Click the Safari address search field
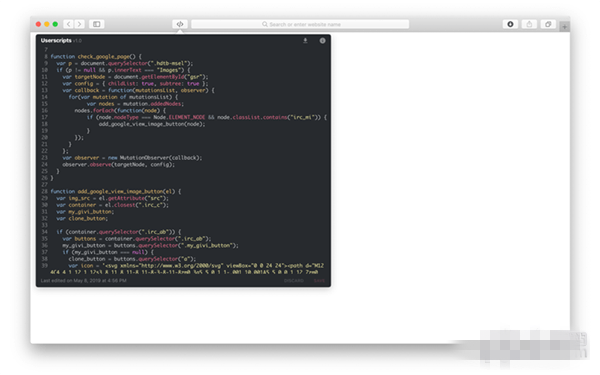Image resolution: width=600 pixels, height=375 pixels. 300,24
